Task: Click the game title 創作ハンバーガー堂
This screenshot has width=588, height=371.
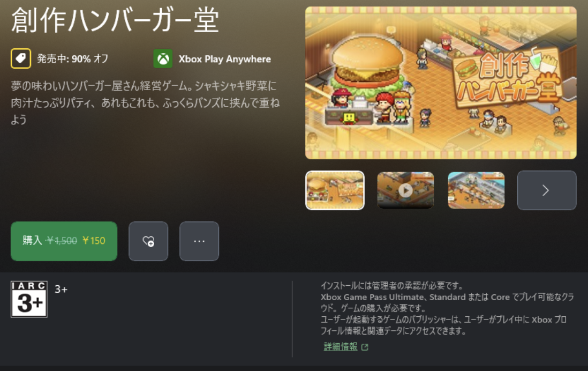Action: [x=115, y=20]
